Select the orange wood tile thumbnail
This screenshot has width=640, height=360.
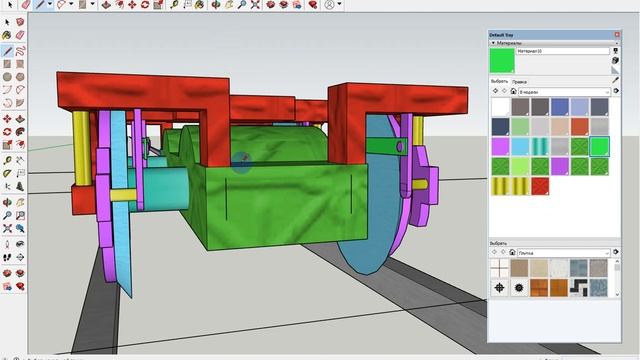[539, 288]
